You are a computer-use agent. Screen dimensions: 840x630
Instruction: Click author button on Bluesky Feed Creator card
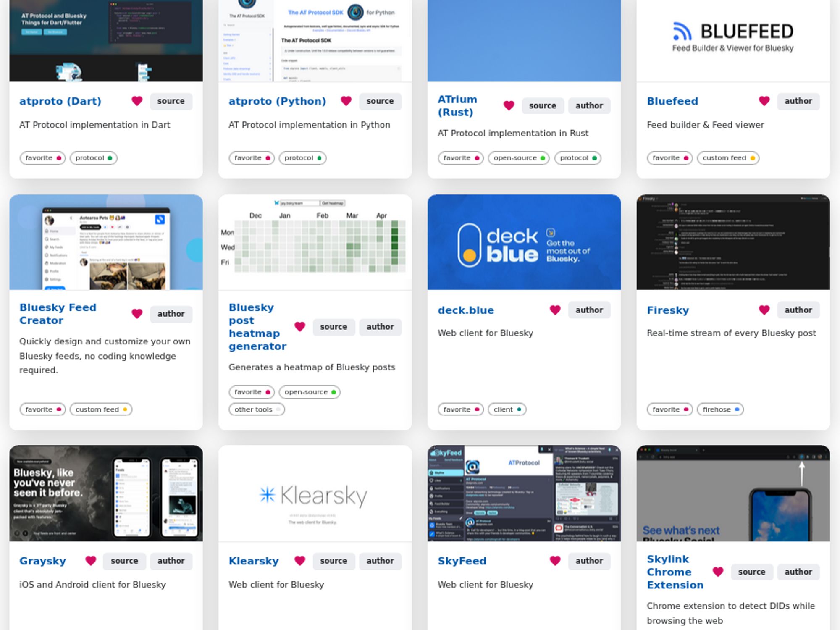pyautogui.click(x=171, y=314)
